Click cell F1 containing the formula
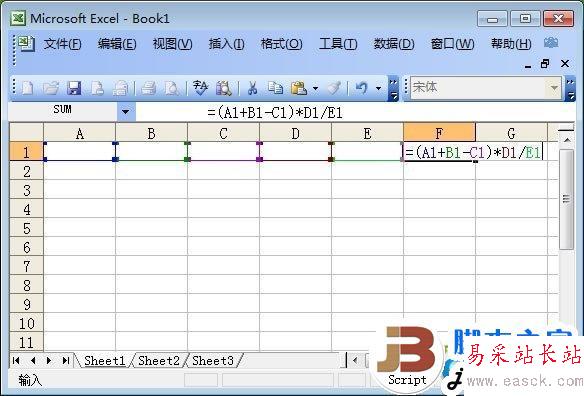The image size is (584, 396). [x=439, y=152]
